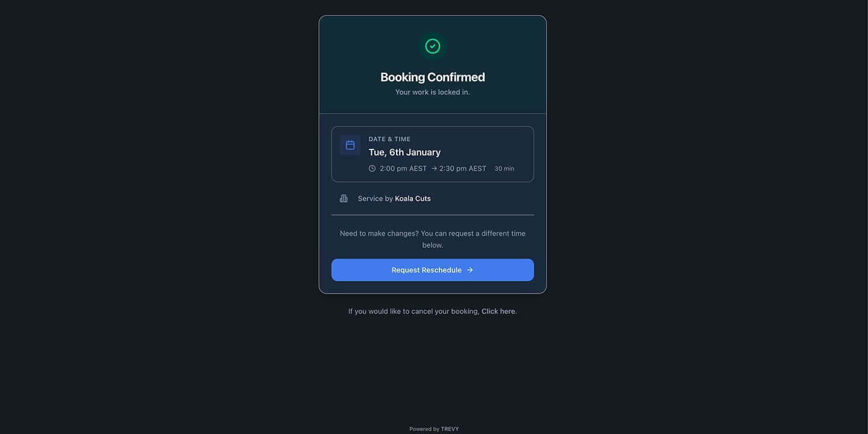Click the Tue, 6th January date heading
The image size is (868, 434).
point(404,152)
